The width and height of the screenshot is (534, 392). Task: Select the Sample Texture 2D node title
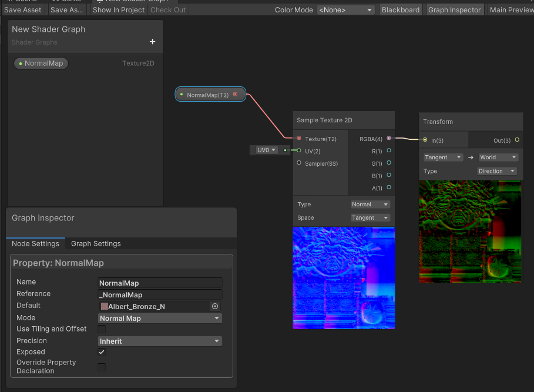324,120
